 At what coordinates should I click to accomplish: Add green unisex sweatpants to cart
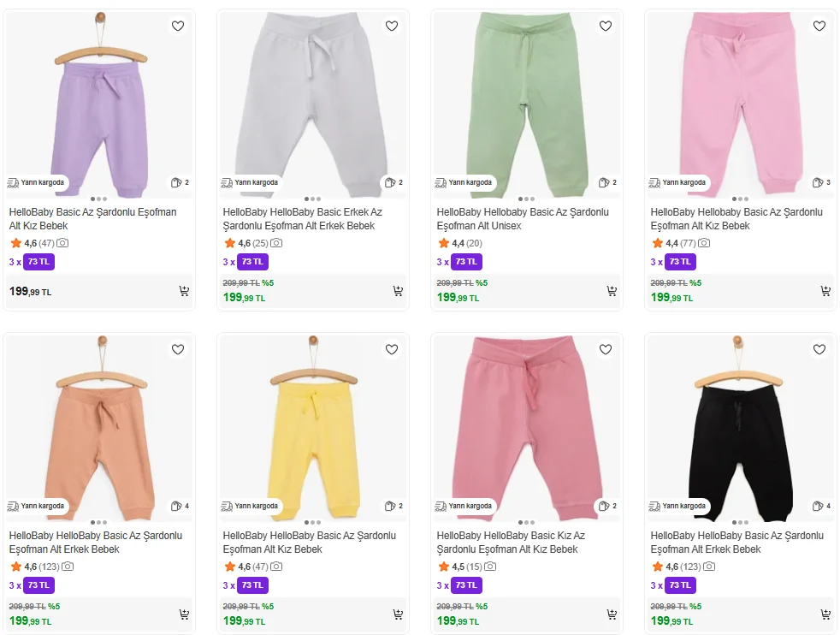click(x=612, y=291)
